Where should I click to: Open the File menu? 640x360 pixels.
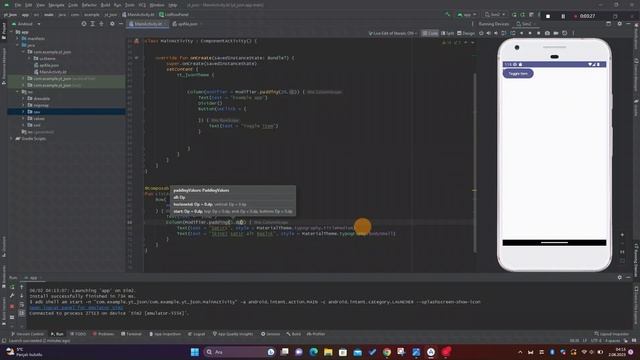click(18, 5)
